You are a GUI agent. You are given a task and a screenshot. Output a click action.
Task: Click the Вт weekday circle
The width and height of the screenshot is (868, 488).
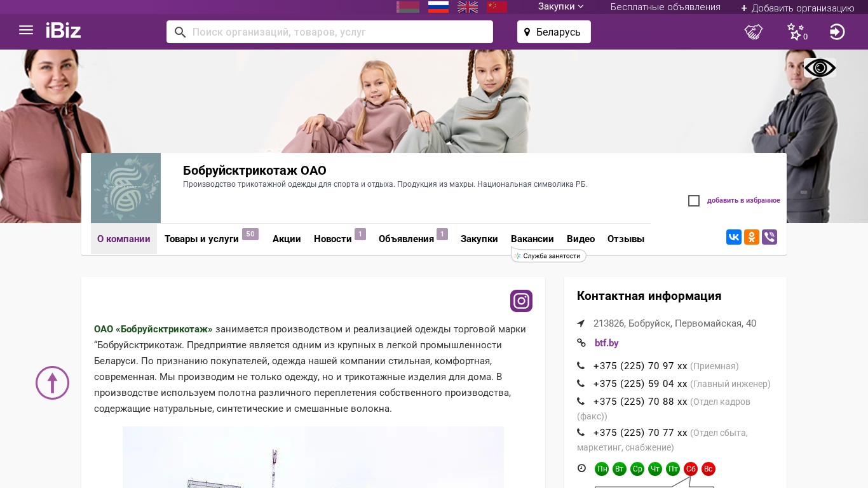(620, 469)
